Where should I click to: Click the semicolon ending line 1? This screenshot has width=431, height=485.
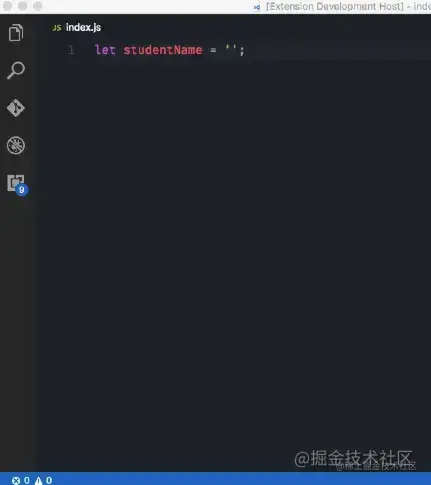[x=242, y=51]
